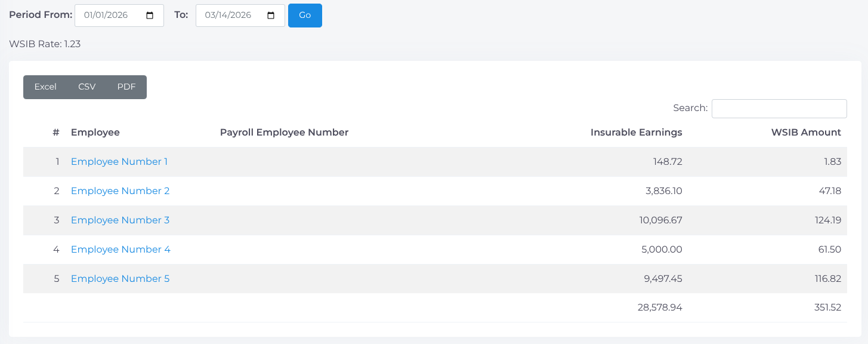The width and height of the screenshot is (868, 344).
Task: View Employee Number 3 details
Action: click(x=120, y=220)
